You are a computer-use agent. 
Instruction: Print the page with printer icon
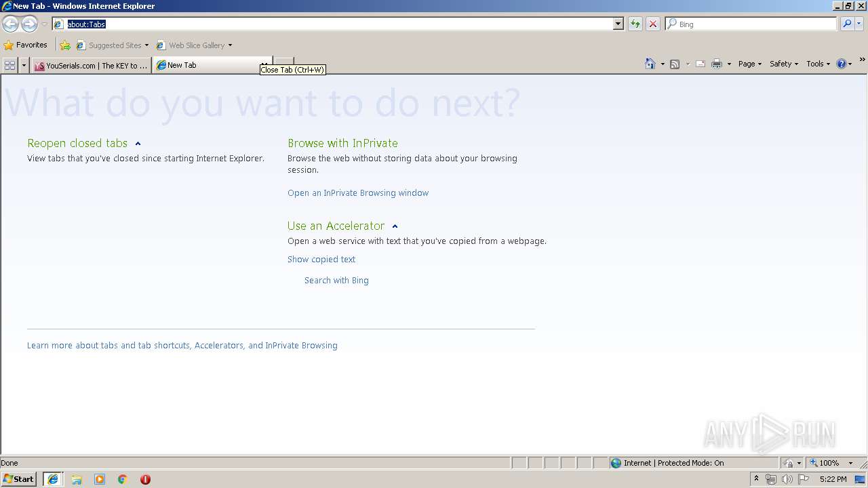pos(716,64)
